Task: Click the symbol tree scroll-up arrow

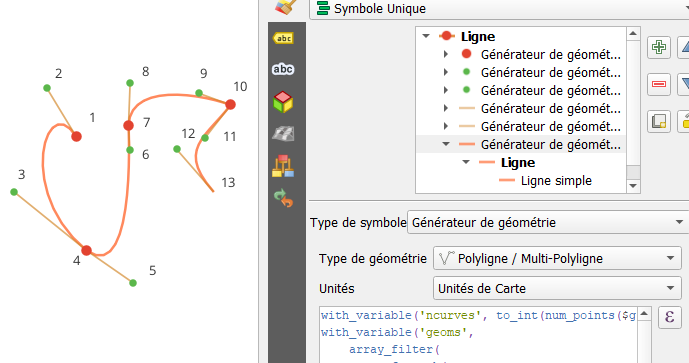Action: [633, 33]
